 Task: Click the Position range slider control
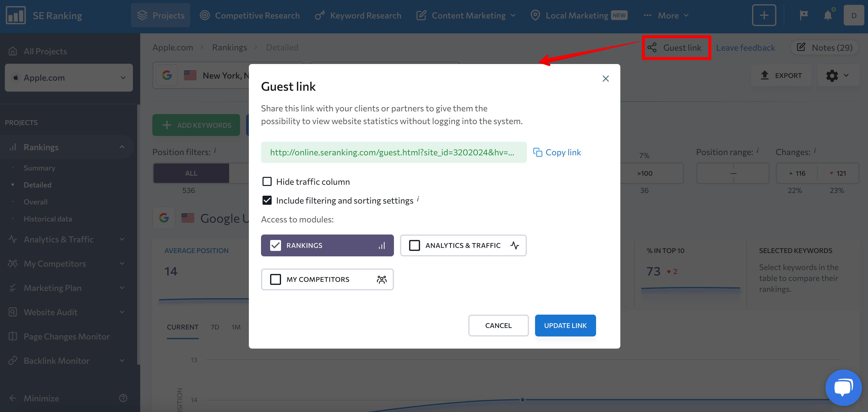[733, 173]
